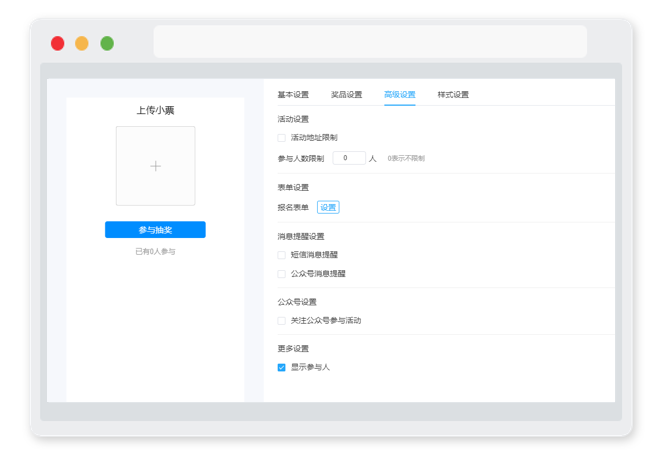The width and height of the screenshot is (660, 460).
Task: Switch to 基本设置 tab
Action: [293, 95]
